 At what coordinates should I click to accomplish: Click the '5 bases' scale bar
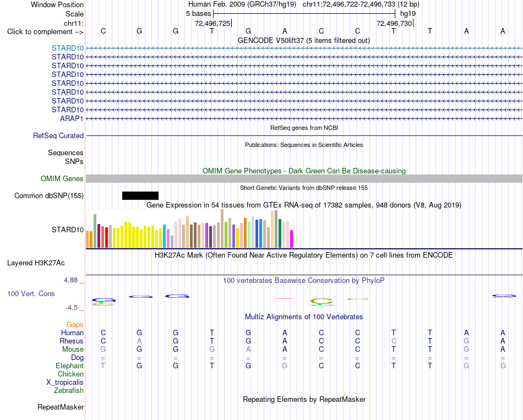pos(304,14)
